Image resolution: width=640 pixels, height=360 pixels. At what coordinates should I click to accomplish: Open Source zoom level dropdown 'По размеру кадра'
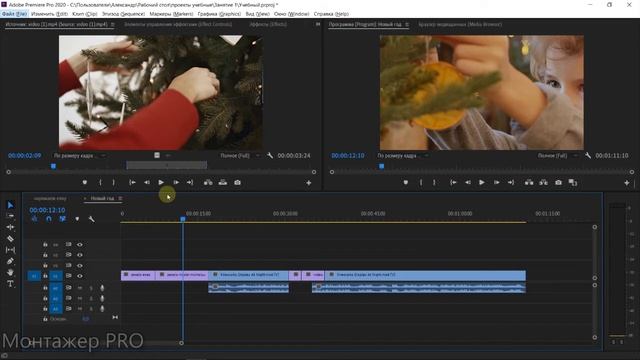coord(80,156)
